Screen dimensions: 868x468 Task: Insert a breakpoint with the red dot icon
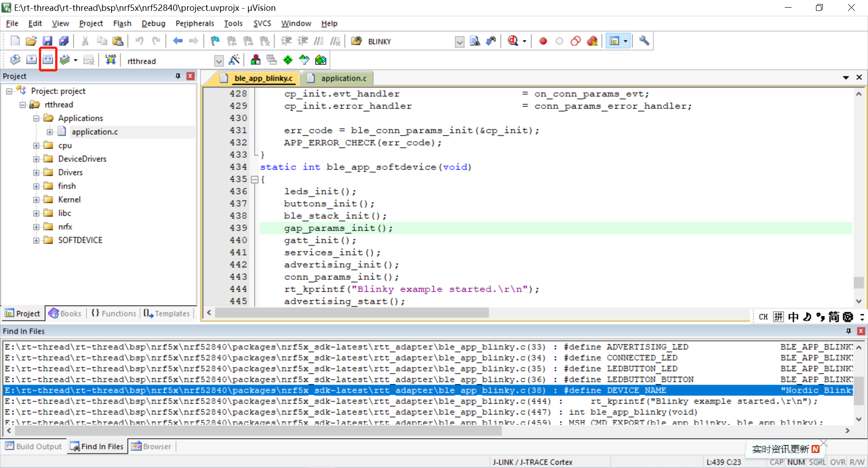(543, 41)
